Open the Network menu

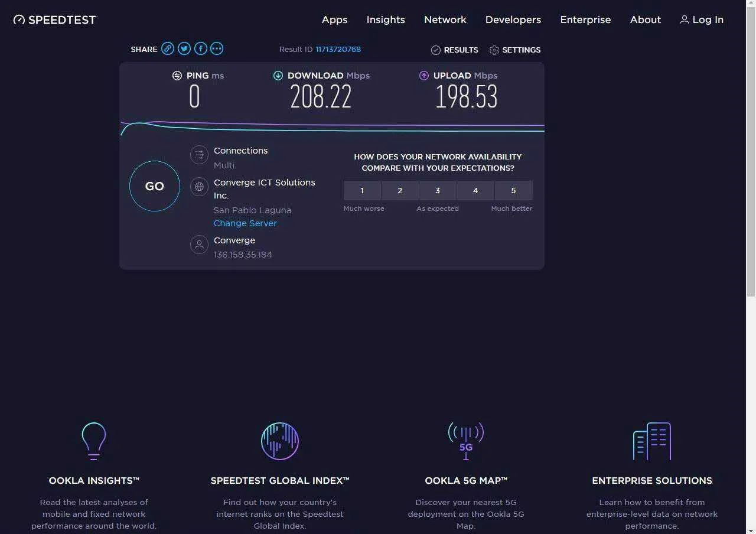coord(445,19)
